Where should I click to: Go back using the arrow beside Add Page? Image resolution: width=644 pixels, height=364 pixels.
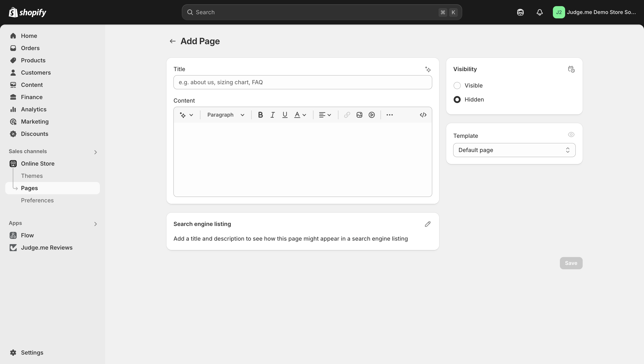coord(172,41)
